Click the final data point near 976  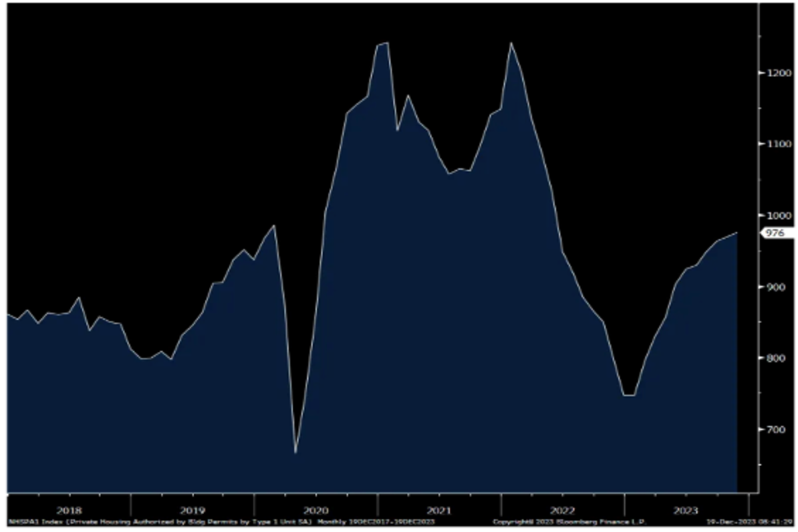(x=737, y=233)
